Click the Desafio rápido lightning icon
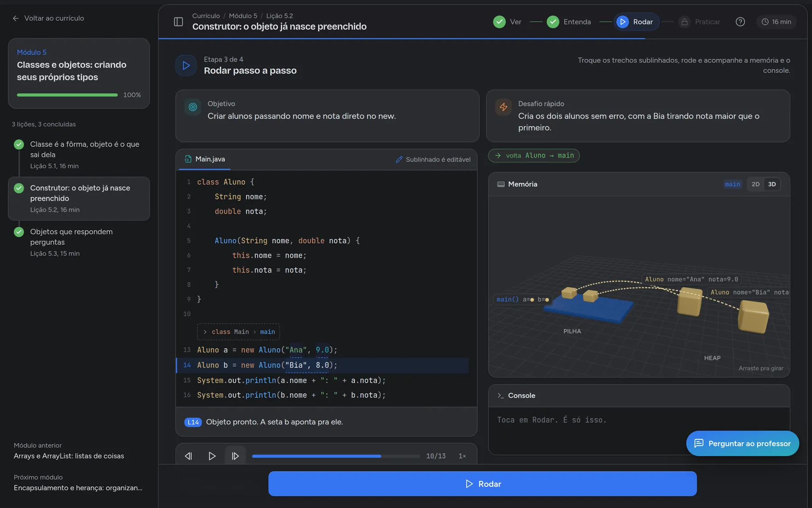Viewport: 812px width, 508px height. point(503,107)
